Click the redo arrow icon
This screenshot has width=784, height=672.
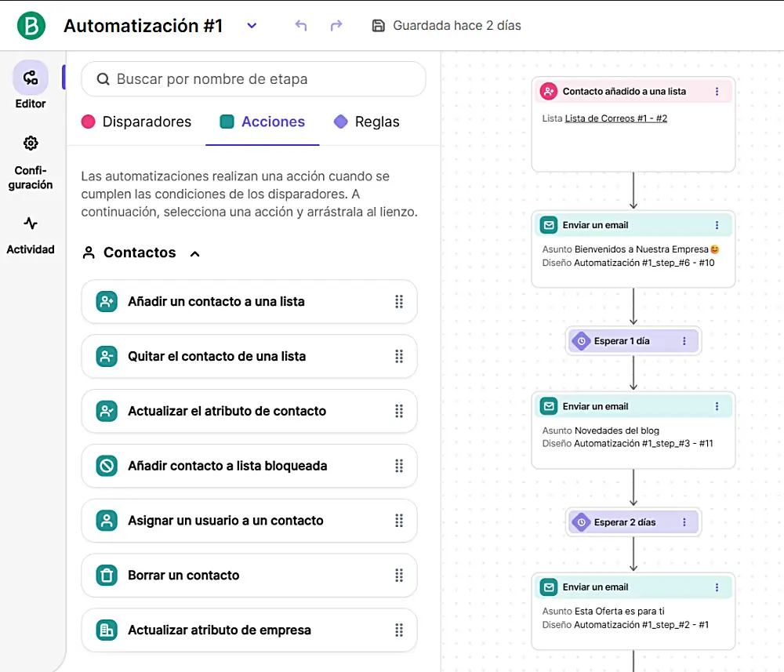point(336,24)
